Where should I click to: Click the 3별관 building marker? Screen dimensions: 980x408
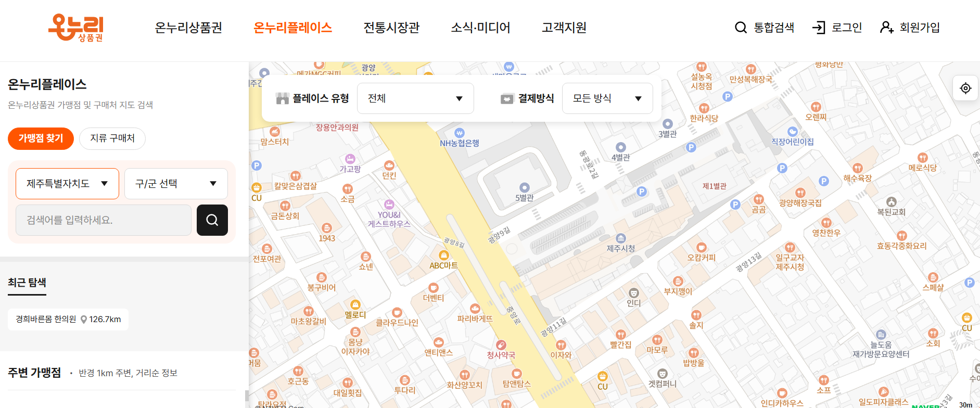point(668,124)
